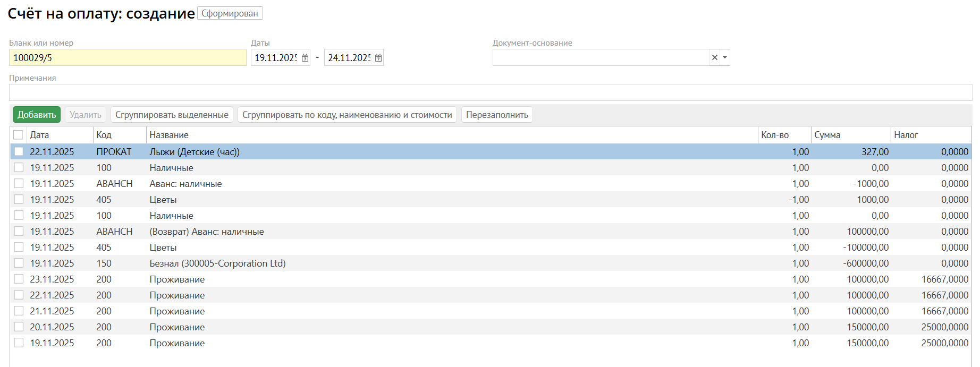Sort by the Налог column header

click(931, 135)
